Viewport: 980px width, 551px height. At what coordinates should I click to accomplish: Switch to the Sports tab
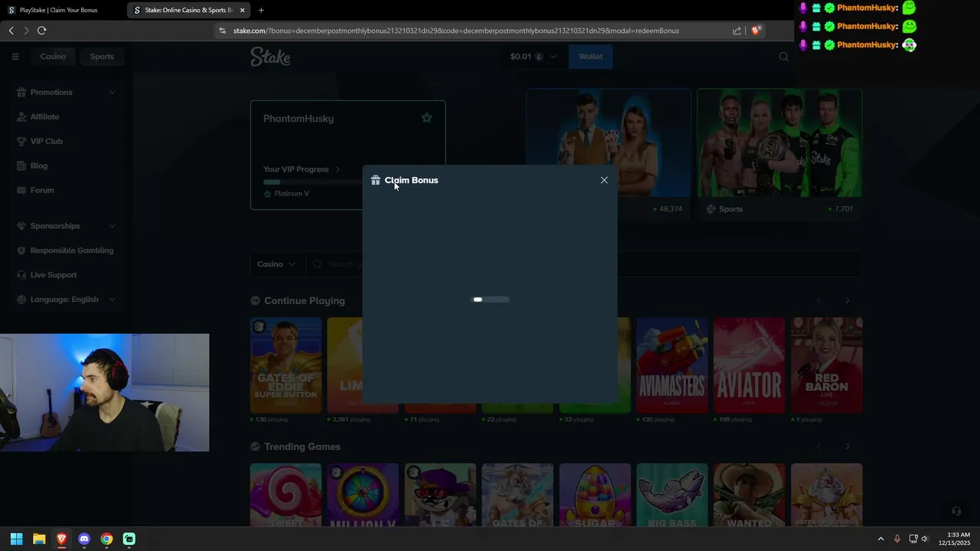coord(102,56)
